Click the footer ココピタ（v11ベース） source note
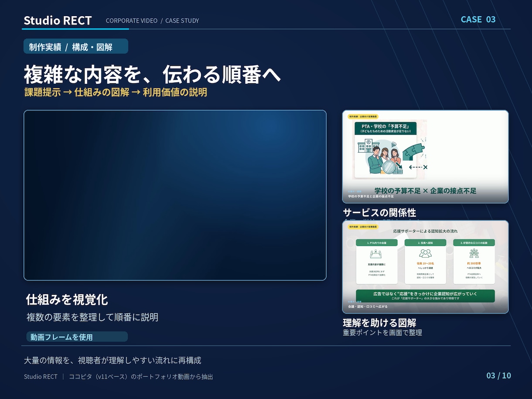 [x=141, y=376]
